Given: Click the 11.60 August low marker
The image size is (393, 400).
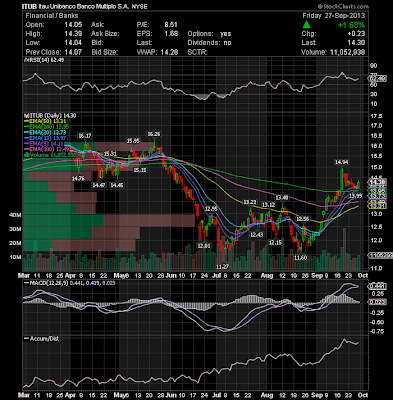Looking at the screenshot, I should click(x=300, y=258).
